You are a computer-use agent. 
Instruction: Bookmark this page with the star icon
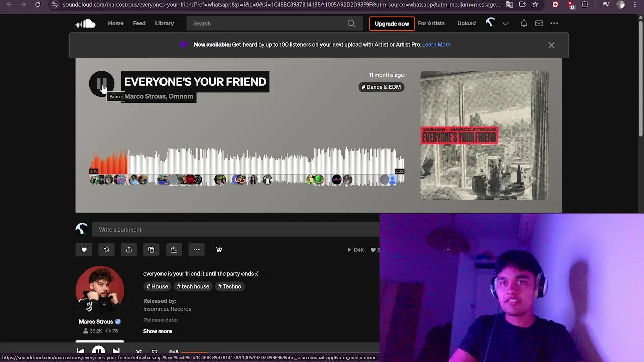pos(535,5)
